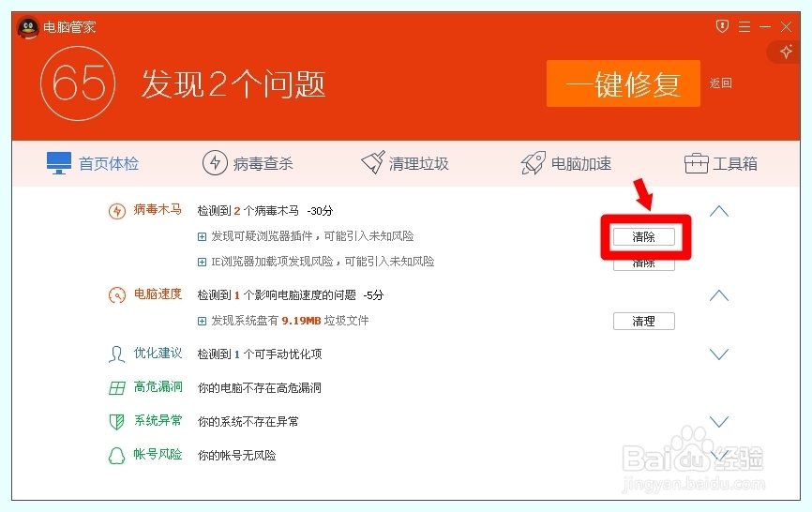This screenshot has width=812, height=512.
Task: Click the 帐号风险 bell category icon
Action: point(116,456)
